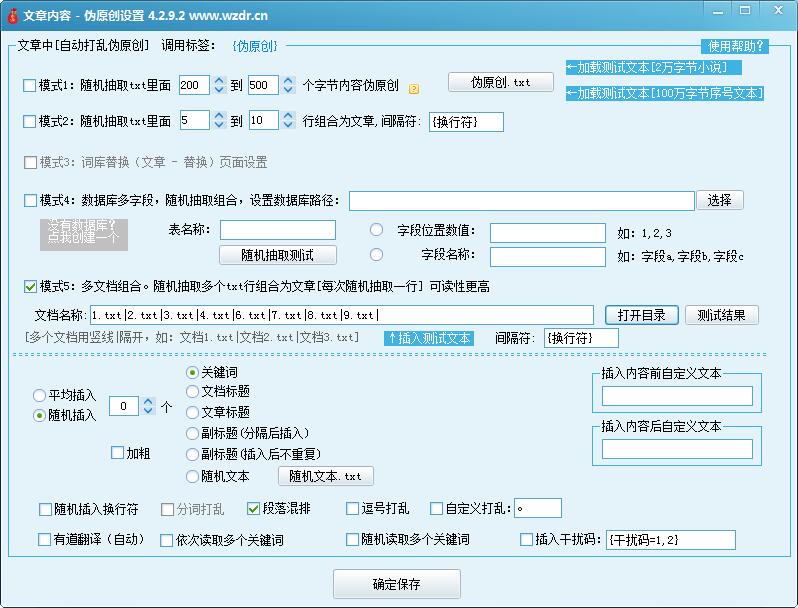Screen dimensions: 798x608
Task: Toggle the 段落混排 checkbox
Action: click(254, 509)
